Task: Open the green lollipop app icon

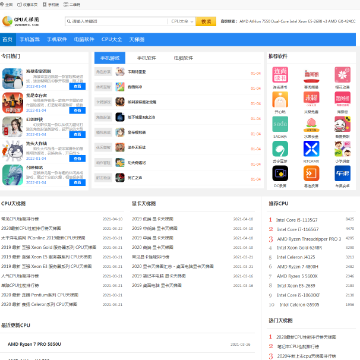Action: (x=280, y=149)
